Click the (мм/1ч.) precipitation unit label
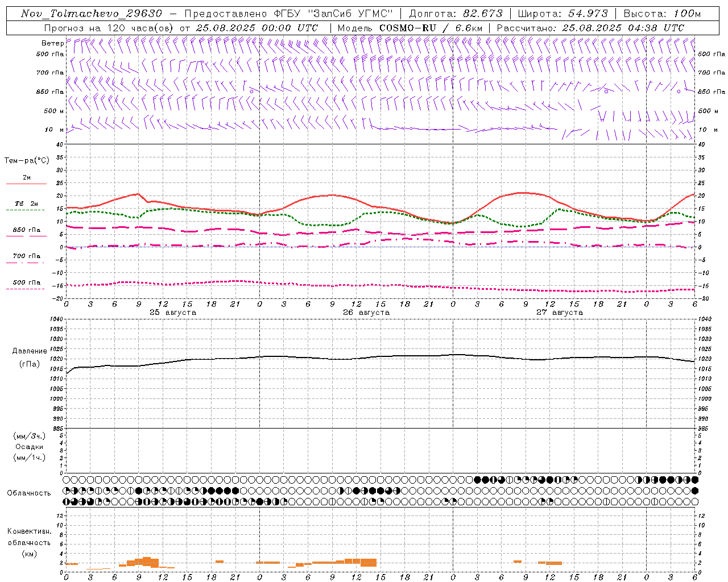 tap(30, 458)
